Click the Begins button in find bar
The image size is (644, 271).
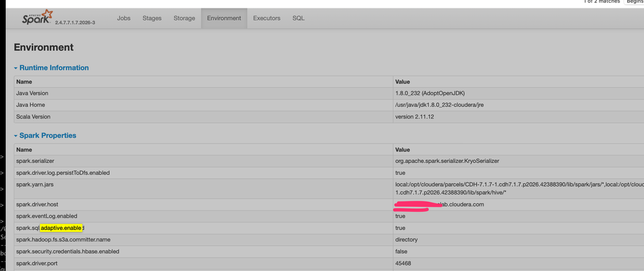(x=634, y=2)
